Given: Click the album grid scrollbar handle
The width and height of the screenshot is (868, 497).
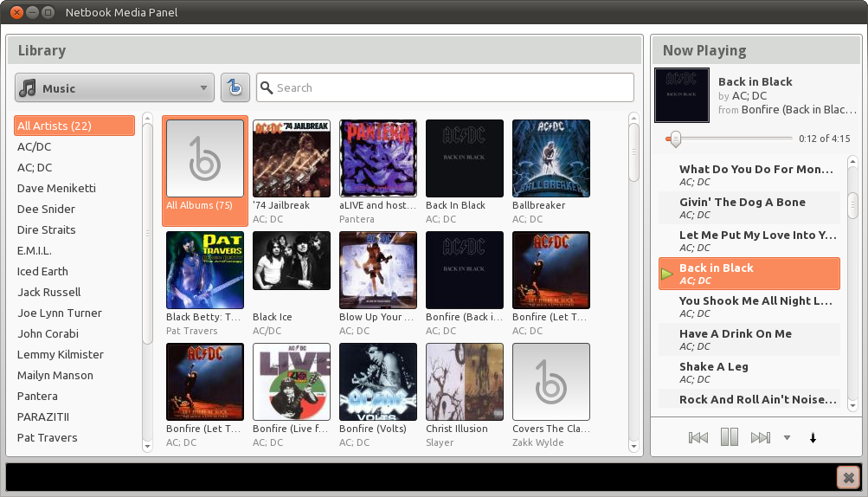Looking at the screenshot, I should (633, 152).
